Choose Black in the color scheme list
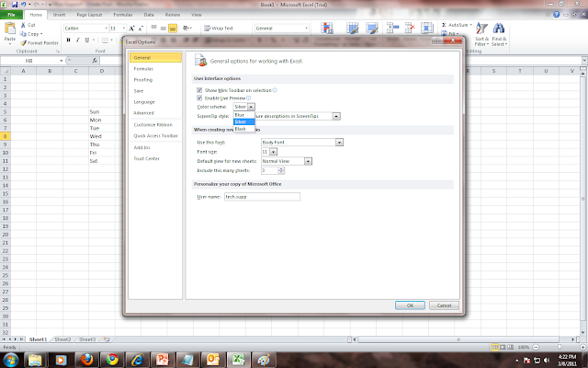588x368 pixels. tap(243, 129)
